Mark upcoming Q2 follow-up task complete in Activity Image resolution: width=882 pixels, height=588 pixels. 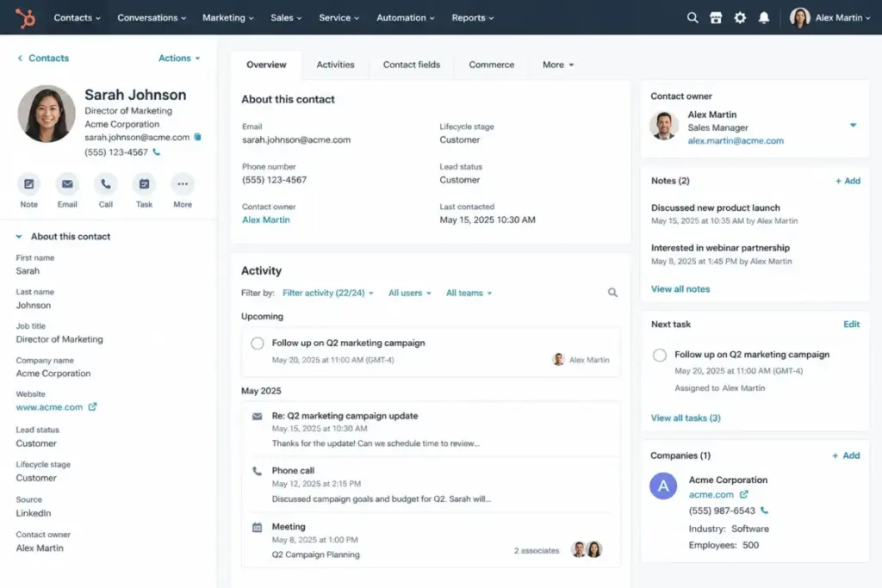click(x=257, y=343)
